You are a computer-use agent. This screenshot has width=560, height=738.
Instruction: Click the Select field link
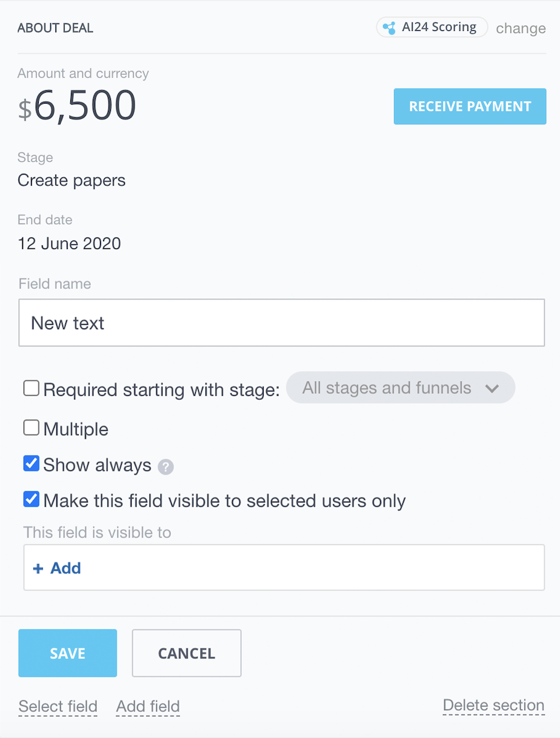point(58,706)
